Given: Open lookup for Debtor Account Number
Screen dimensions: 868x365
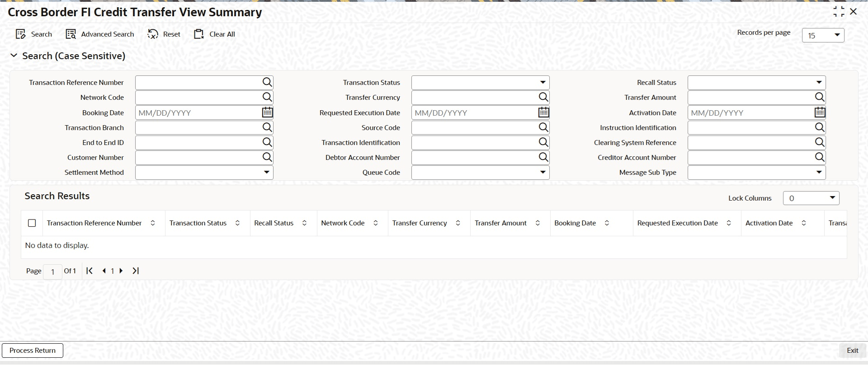Looking at the screenshot, I should click(x=543, y=157).
